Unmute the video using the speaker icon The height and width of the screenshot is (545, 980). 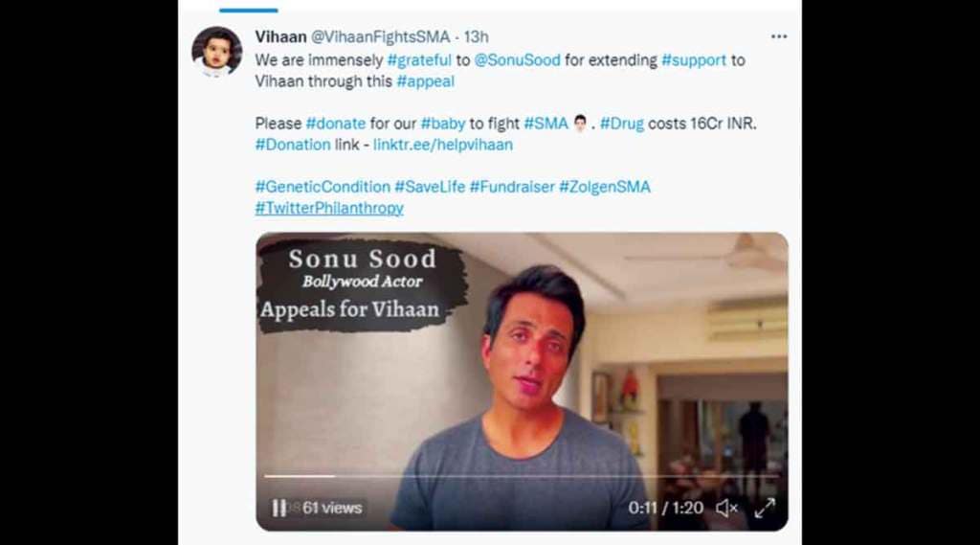pyautogui.click(x=726, y=509)
